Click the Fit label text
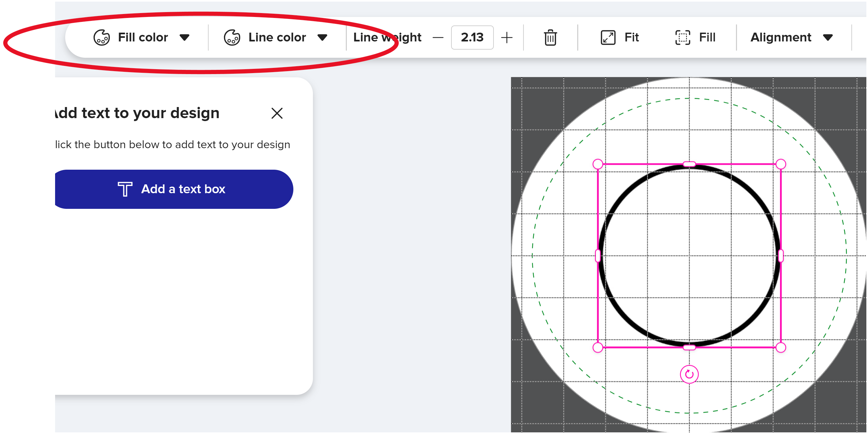The width and height of the screenshot is (868, 434). coord(631,38)
